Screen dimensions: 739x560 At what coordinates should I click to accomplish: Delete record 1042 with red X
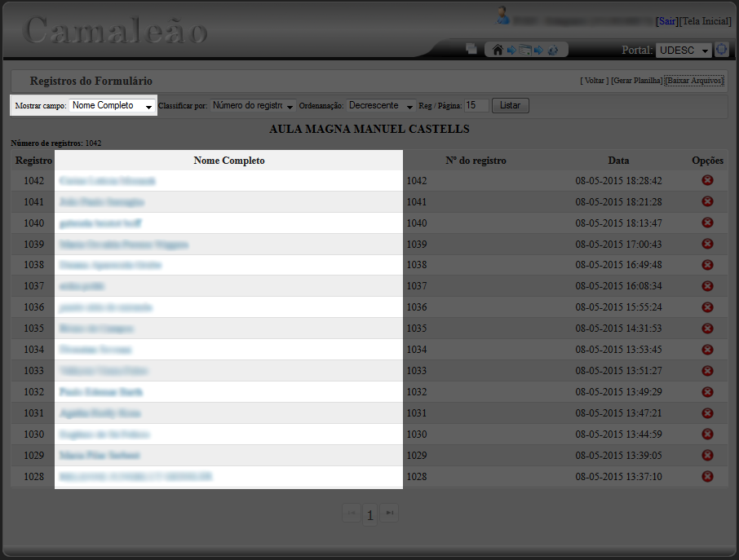pos(707,180)
